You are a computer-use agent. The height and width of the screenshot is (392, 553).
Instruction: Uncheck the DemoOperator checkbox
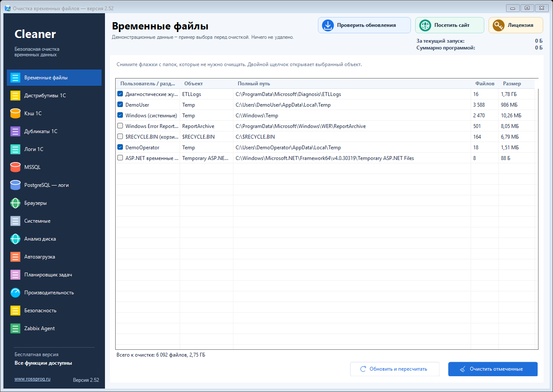(120, 147)
